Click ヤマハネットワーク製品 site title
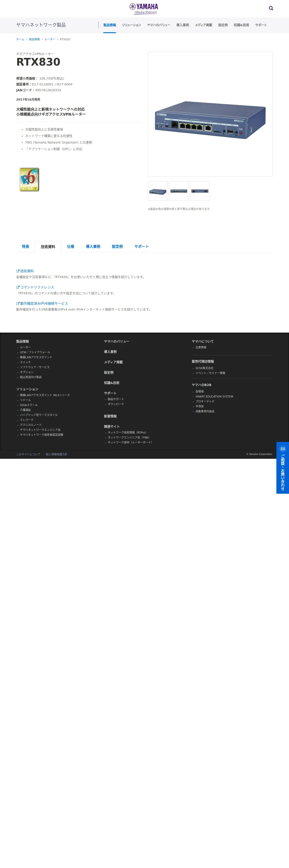Image resolution: width=289 pixels, height=868 pixels. pyautogui.click(x=41, y=25)
